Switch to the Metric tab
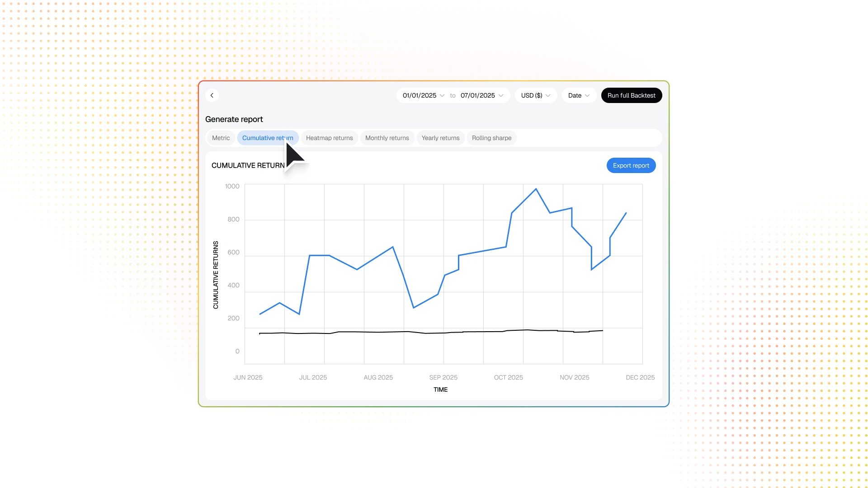868x488 pixels. coord(221,138)
